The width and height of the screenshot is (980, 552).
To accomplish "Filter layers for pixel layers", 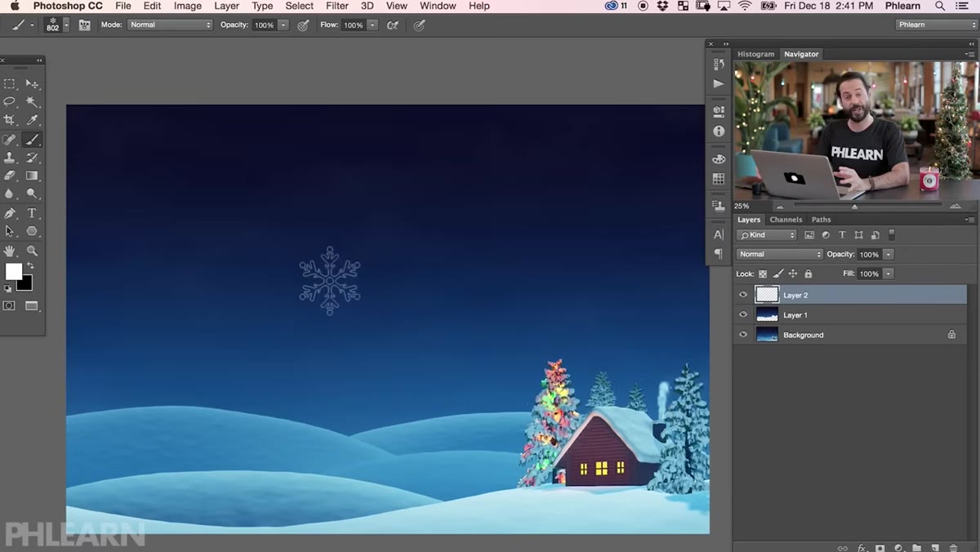I will 809,235.
